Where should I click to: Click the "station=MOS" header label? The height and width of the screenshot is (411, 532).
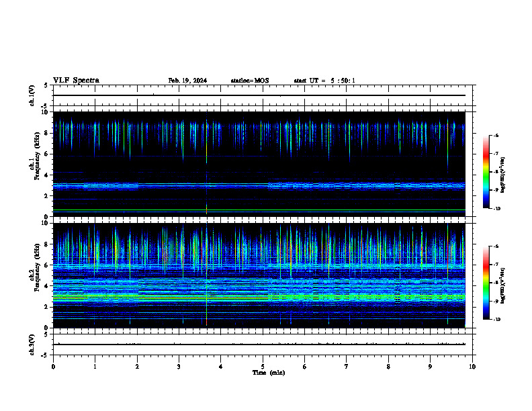click(x=250, y=81)
